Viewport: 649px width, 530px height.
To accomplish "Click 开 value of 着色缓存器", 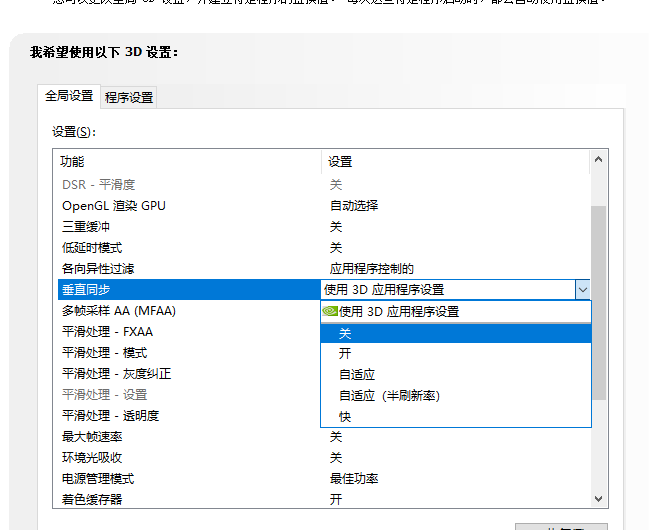I will (336, 499).
